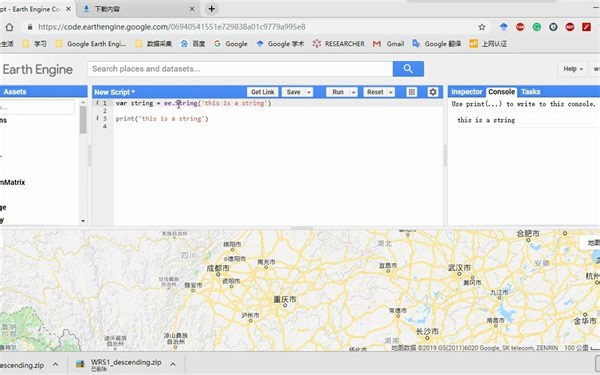Click the 武汉市 label on map

coord(459,268)
